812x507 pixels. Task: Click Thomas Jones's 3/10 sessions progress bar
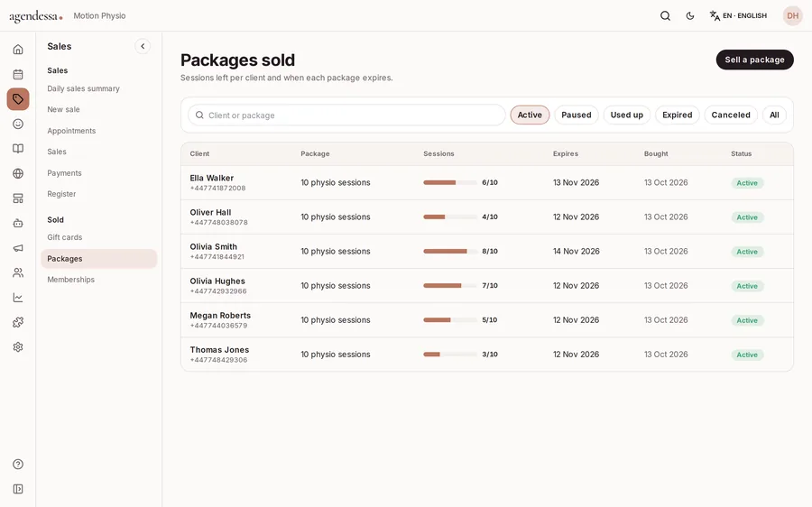450,355
